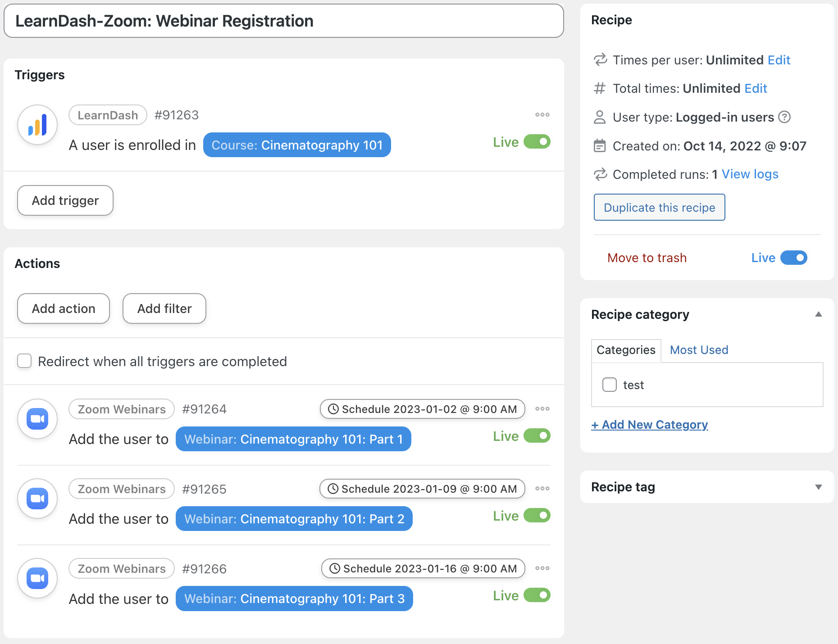The image size is (838, 644).
Task: Check Redirect when all triggers are completed
Action: tap(24, 361)
